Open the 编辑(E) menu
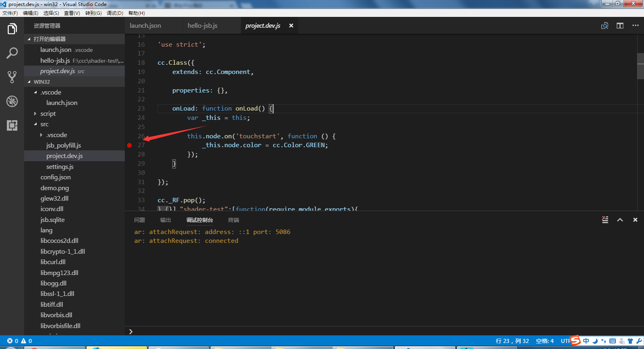Image resolution: width=644 pixels, height=349 pixels. tap(31, 13)
